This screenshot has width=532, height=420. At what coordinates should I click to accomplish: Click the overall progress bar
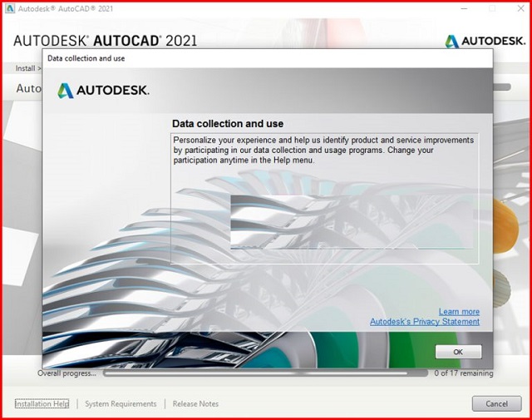coord(265,373)
